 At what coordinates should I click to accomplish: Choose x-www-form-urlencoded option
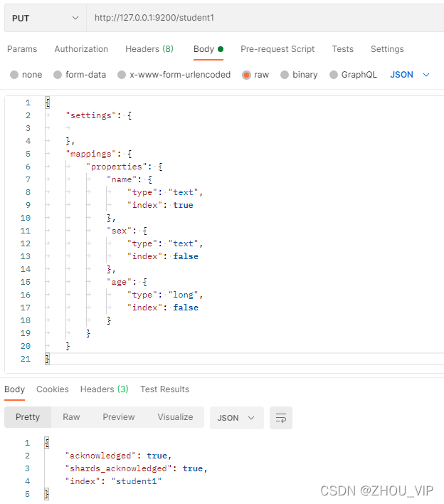[x=174, y=75]
